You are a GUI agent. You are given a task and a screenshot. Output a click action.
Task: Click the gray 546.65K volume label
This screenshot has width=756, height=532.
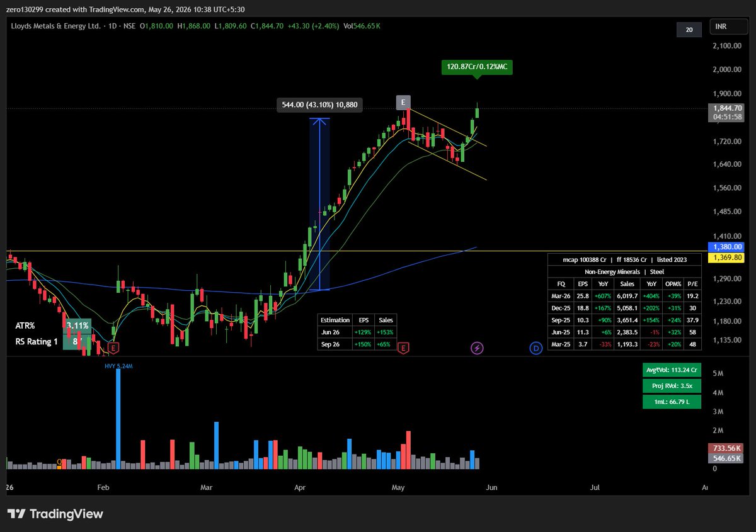pos(727,458)
